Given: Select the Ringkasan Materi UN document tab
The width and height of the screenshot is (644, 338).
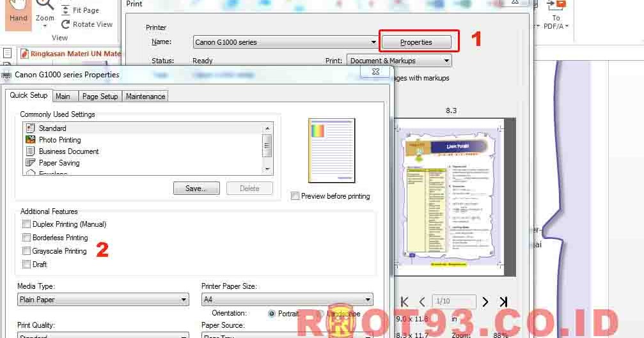Looking at the screenshot, I should [x=70, y=54].
